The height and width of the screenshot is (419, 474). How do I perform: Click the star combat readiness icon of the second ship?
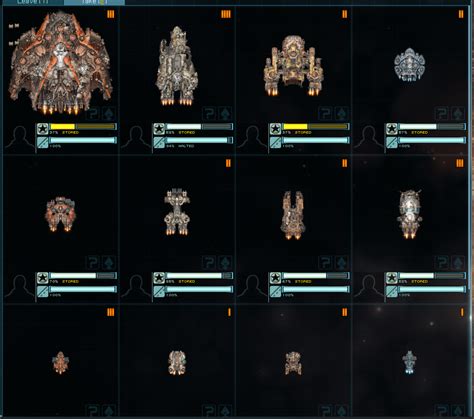[159, 129]
